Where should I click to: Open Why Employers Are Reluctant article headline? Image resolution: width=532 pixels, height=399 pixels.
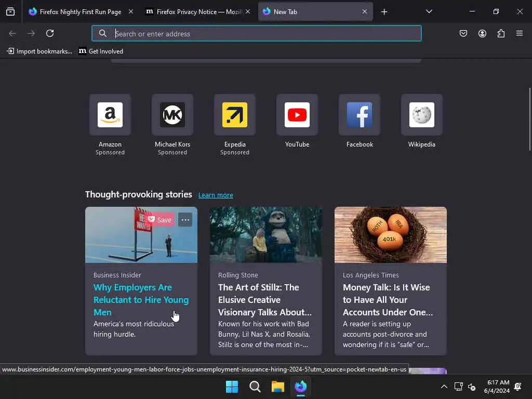click(x=141, y=300)
